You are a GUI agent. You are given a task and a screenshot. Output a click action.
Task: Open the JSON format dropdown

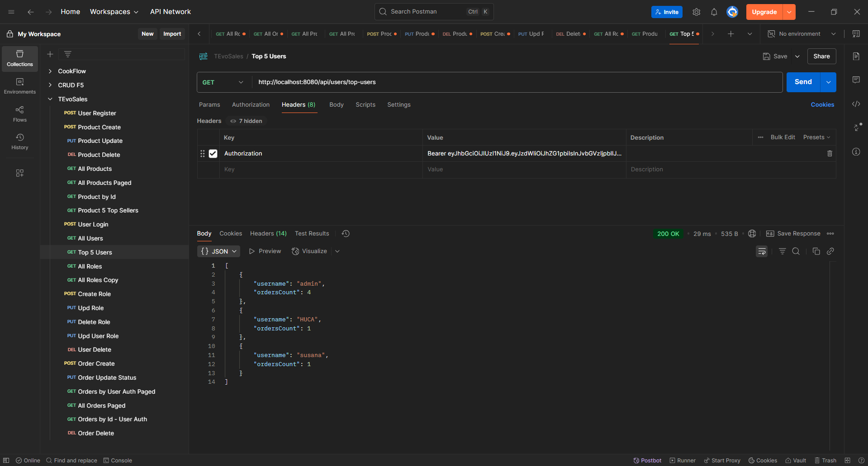coord(219,251)
